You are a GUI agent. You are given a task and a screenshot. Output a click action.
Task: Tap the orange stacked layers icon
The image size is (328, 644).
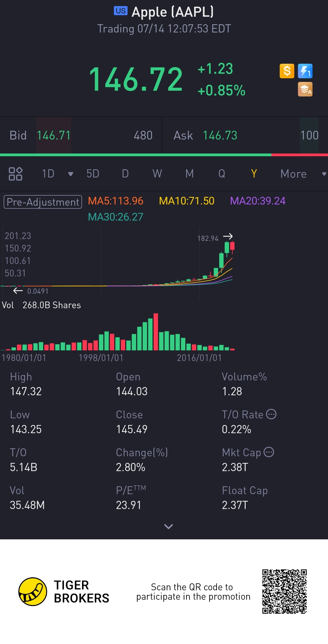tap(305, 89)
